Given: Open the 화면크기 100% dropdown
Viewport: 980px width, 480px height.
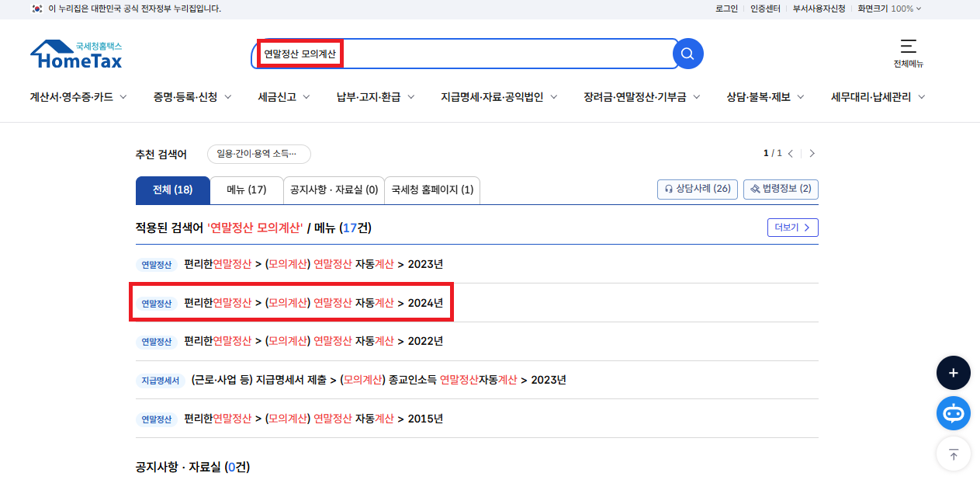Looking at the screenshot, I should 889,9.
